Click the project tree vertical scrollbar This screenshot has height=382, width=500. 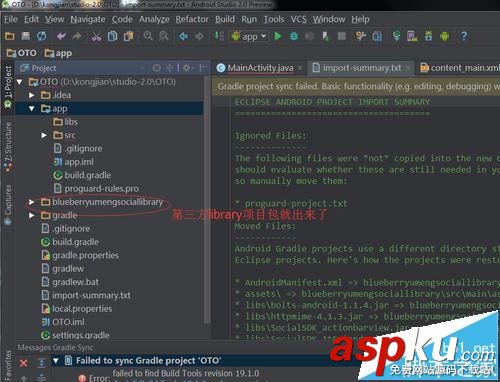point(207,200)
